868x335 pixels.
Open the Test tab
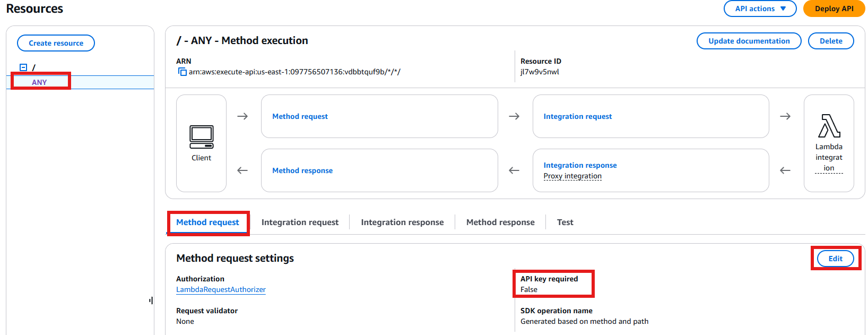coord(565,222)
